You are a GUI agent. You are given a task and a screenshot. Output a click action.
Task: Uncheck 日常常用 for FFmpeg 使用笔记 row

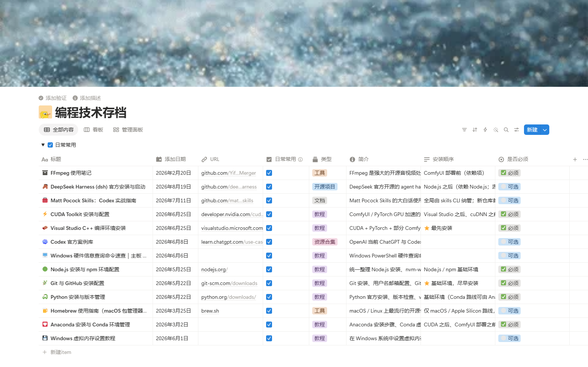[269, 173]
